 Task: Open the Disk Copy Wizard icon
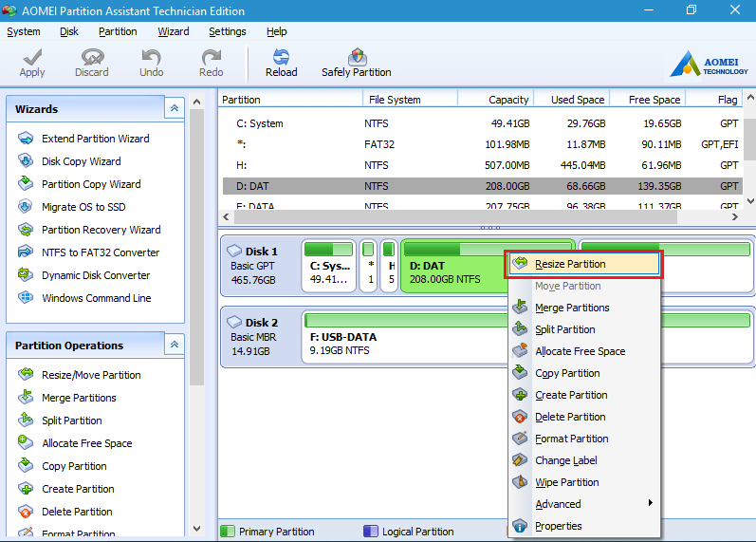(x=26, y=161)
